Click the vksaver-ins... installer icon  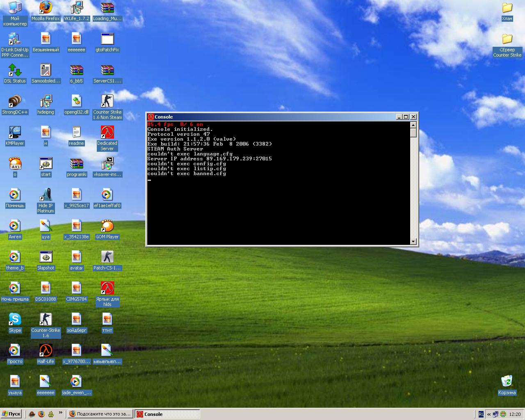tap(107, 167)
